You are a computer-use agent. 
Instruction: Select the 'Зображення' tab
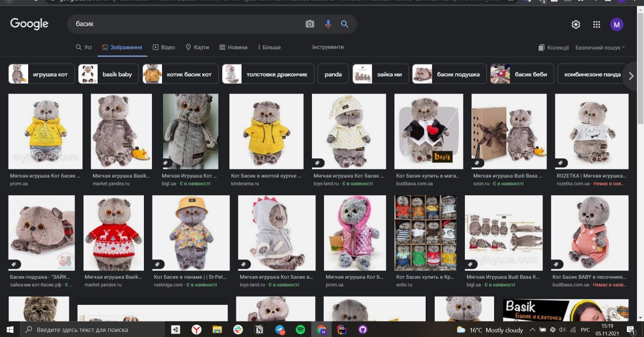pyautogui.click(x=122, y=47)
